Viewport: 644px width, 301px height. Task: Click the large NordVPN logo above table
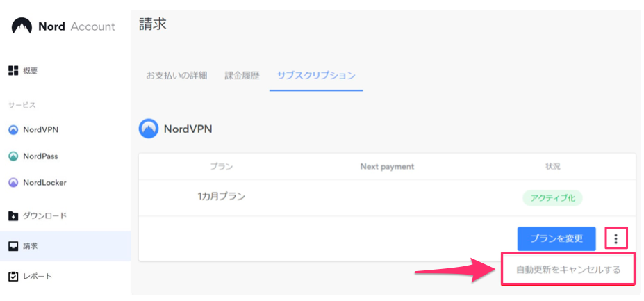click(x=149, y=129)
